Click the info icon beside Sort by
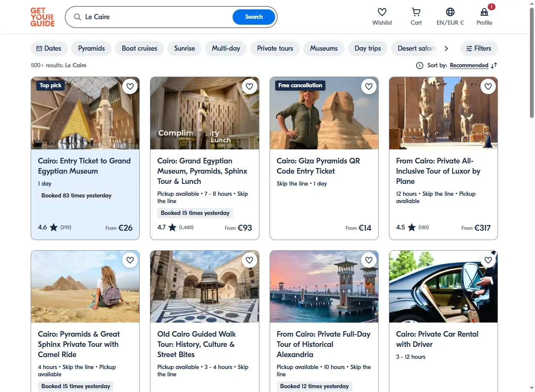 [x=420, y=66]
